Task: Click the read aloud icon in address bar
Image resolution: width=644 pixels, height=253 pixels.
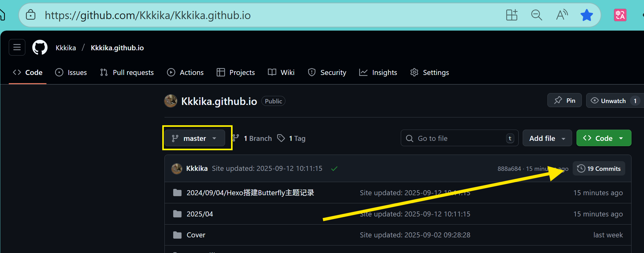Action: [x=562, y=15]
